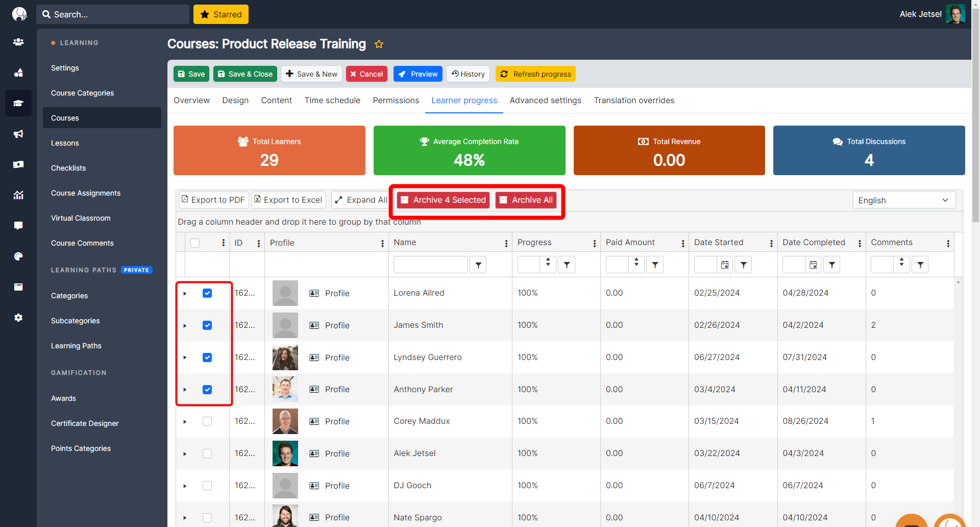Open the Progress column options menu
This screenshot has width=980, height=527.
click(594, 244)
